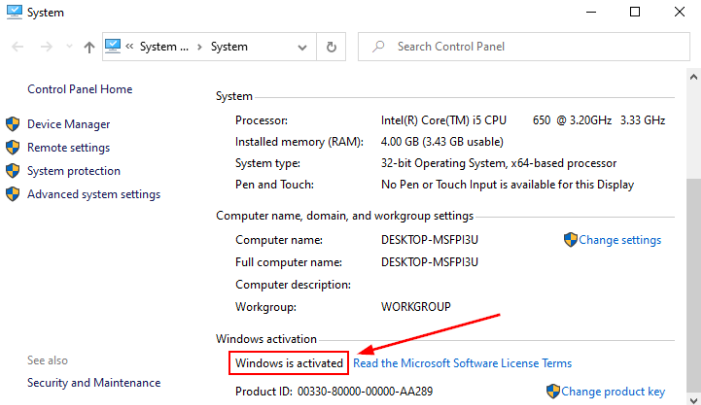
Task: Select computer name DESKTOP-MSFPI3U value
Action: (x=429, y=240)
